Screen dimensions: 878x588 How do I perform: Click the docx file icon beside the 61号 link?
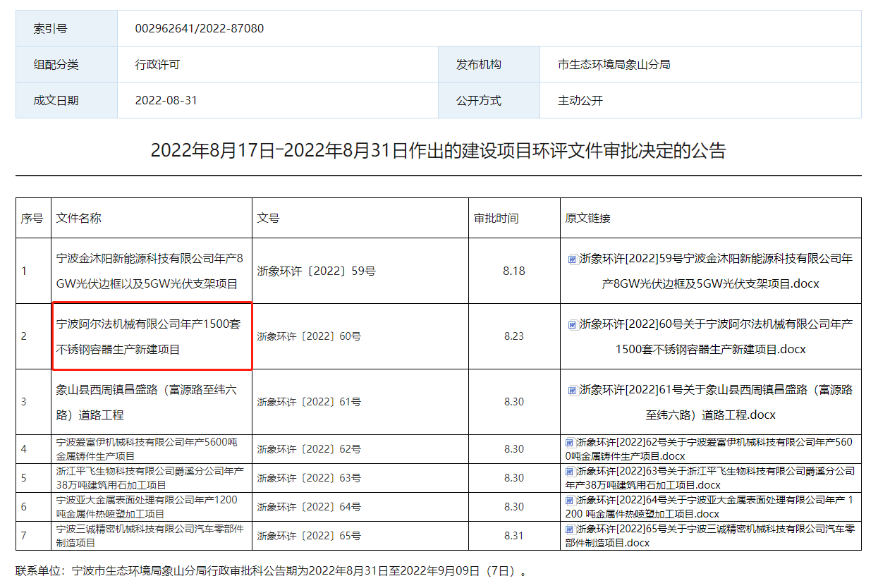(x=573, y=390)
